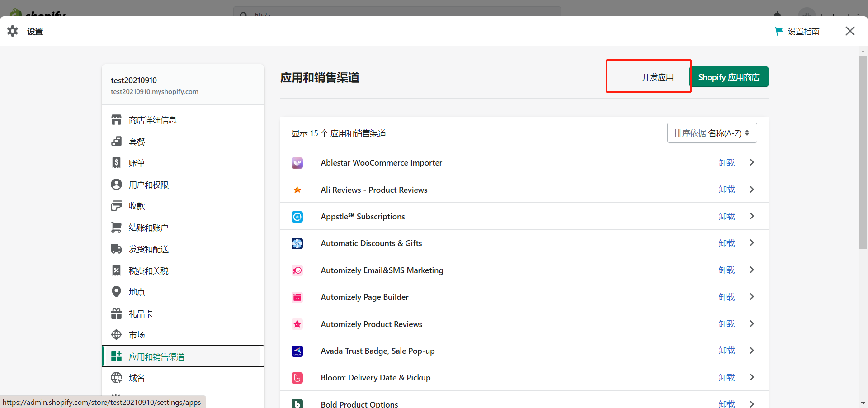This screenshot has width=868, height=408.
Task: Expand Automizely Page Builder chevron
Action: [752, 297]
